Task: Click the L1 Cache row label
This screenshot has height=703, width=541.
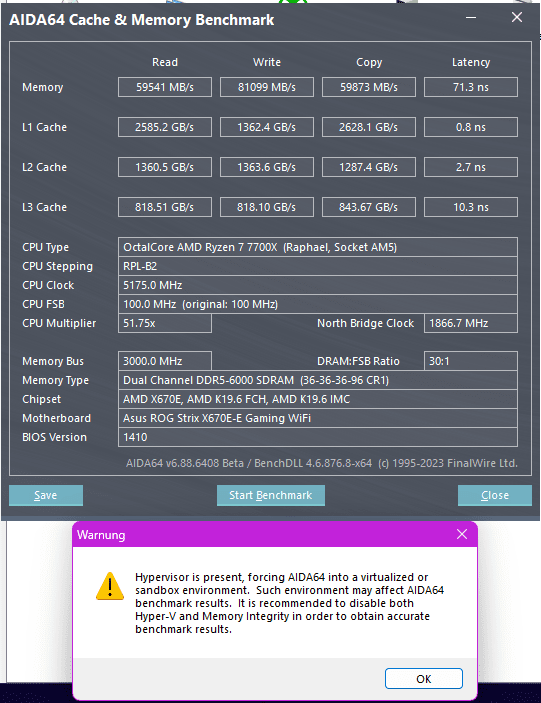Action: click(44, 127)
